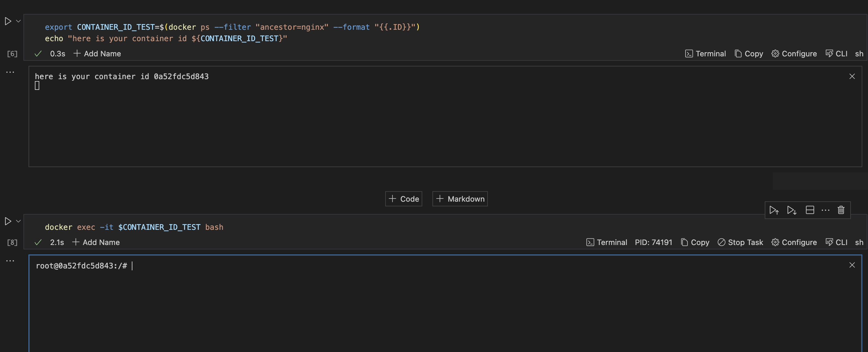Add Name to the docker exec cell
Screen dimensions: 868x352
point(96,242)
